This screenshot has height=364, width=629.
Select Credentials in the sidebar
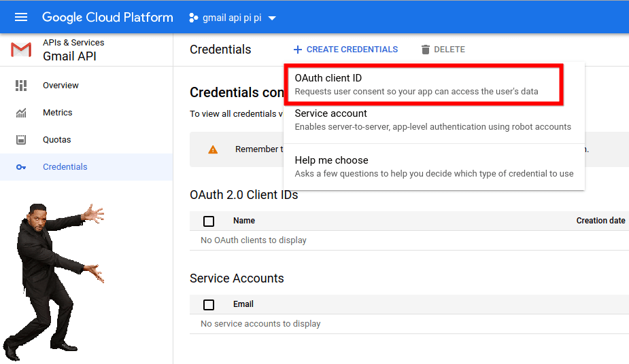pyautogui.click(x=65, y=167)
